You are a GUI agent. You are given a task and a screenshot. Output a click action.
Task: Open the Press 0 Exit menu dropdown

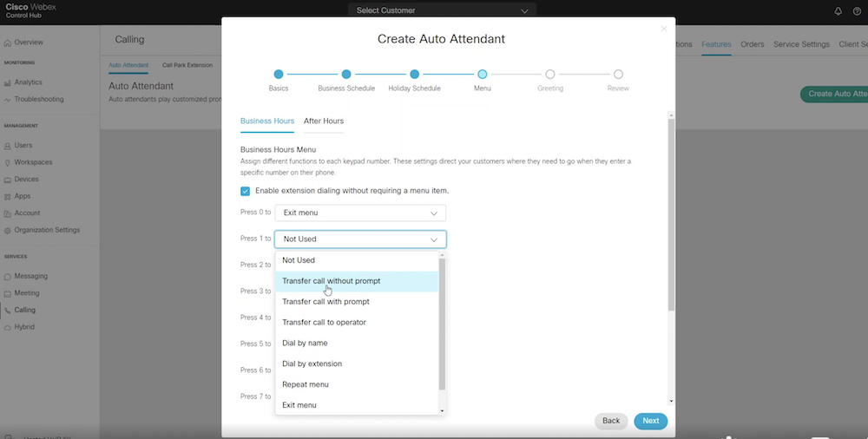click(360, 213)
